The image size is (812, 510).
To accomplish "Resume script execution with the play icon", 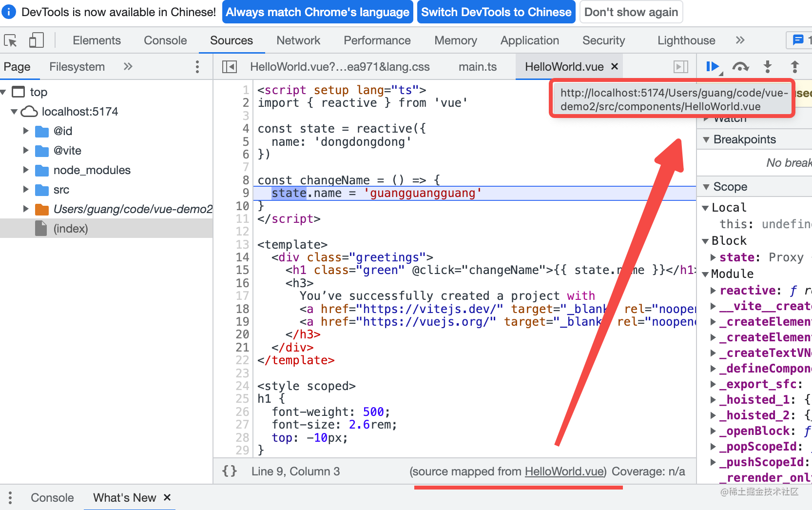I will [713, 67].
